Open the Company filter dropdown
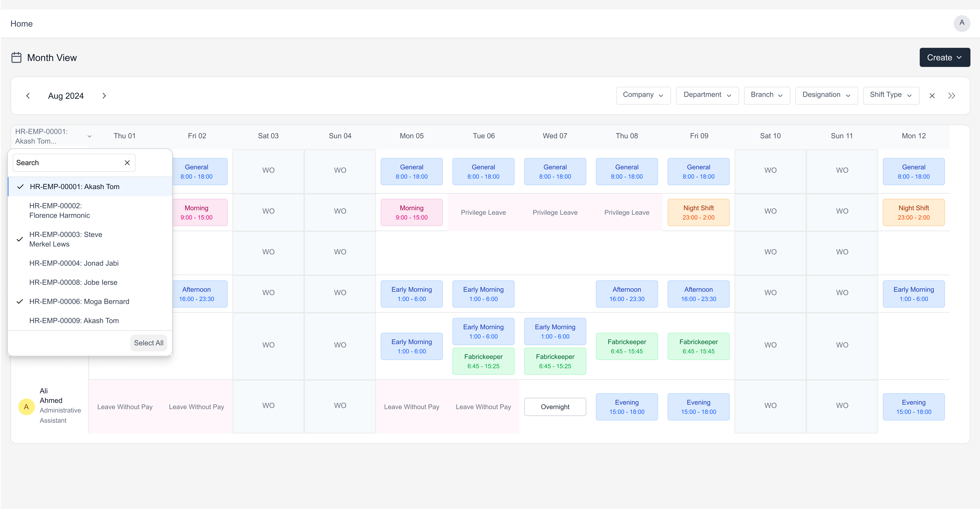The image size is (980, 509). tap(643, 95)
